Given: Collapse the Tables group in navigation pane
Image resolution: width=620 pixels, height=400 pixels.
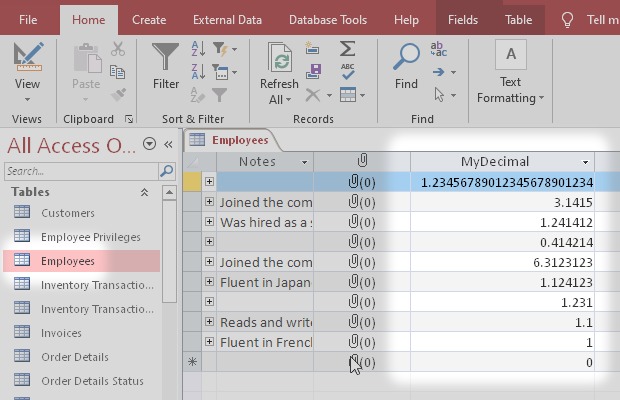Looking at the screenshot, I should click(144, 192).
